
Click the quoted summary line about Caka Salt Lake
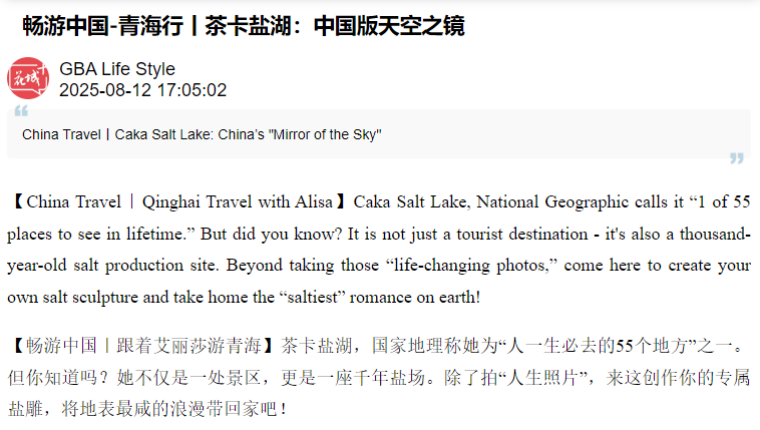[x=202, y=134]
